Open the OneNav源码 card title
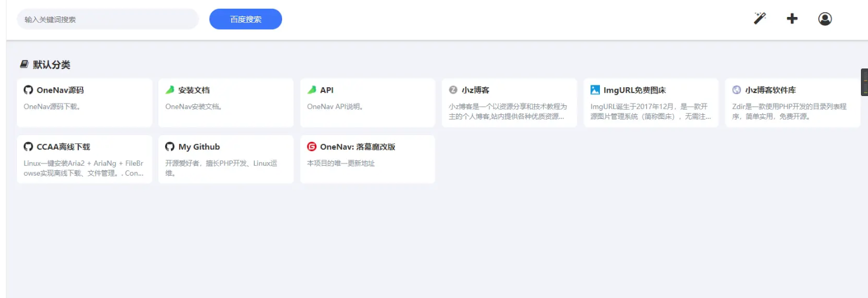Viewport: 868px width, 298px height. click(x=60, y=90)
